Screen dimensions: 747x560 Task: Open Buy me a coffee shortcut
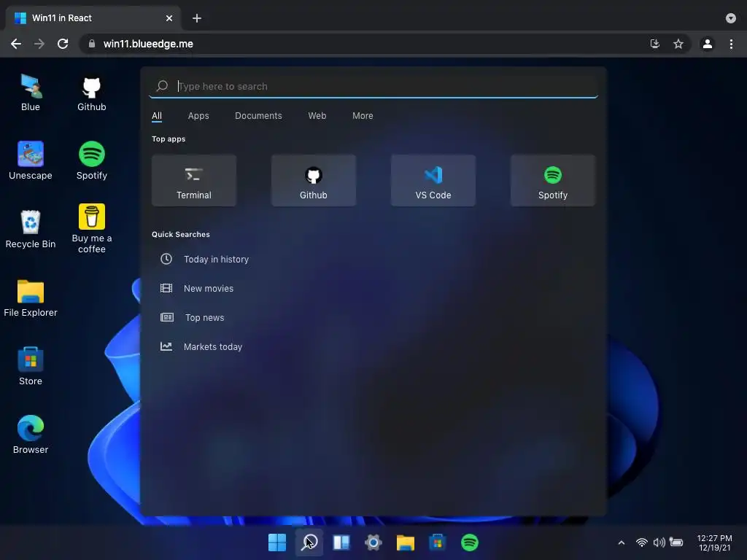(x=91, y=228)
